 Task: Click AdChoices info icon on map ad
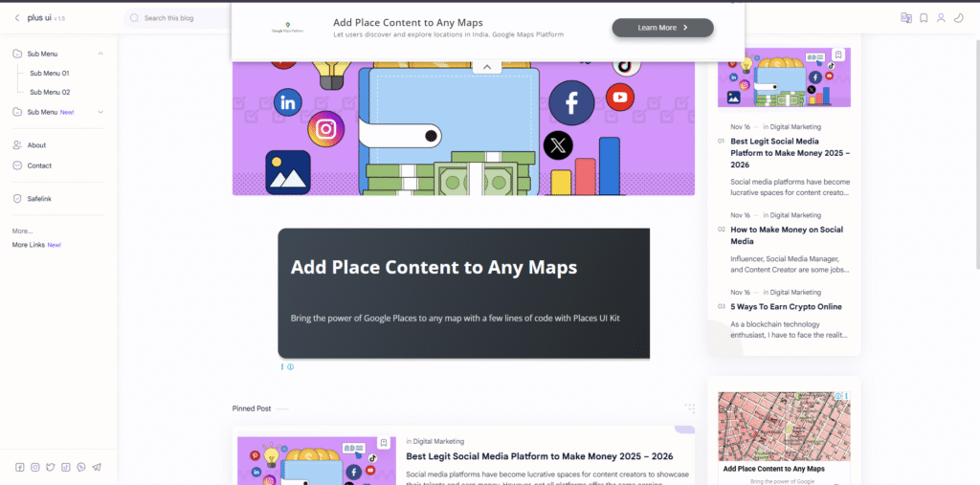(838, 396)
